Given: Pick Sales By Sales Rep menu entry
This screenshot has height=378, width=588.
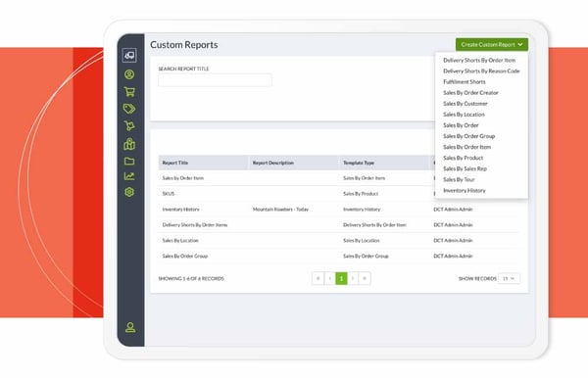Looking at the screenshot, I should click(x=465, y=168).
